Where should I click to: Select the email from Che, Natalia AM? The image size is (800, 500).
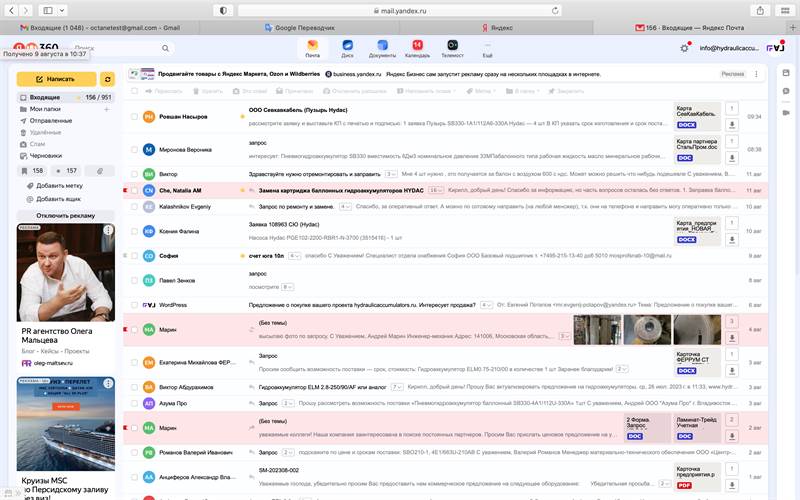132,190
